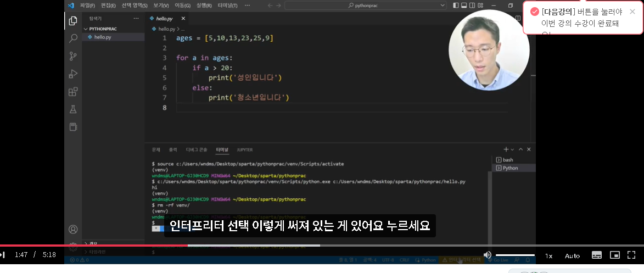The height and width of the screenshot is (273, 644).
Task: Switch to the 출력 panel tab
Action: tap(172, 149)
